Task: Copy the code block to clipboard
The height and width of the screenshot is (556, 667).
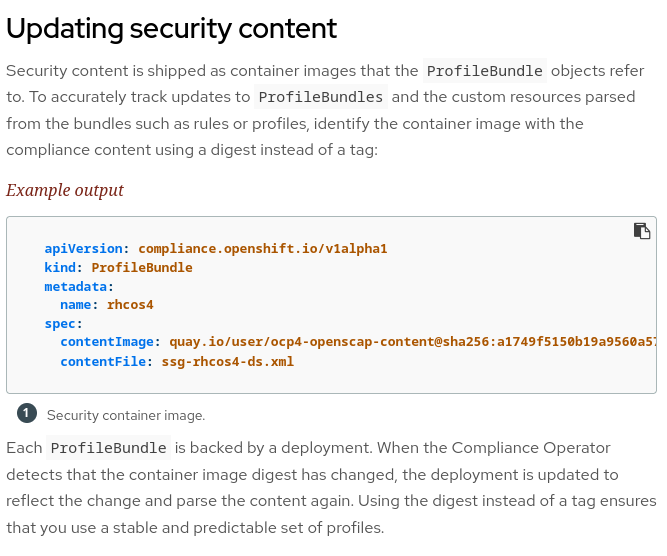Action: coord(642,231)
